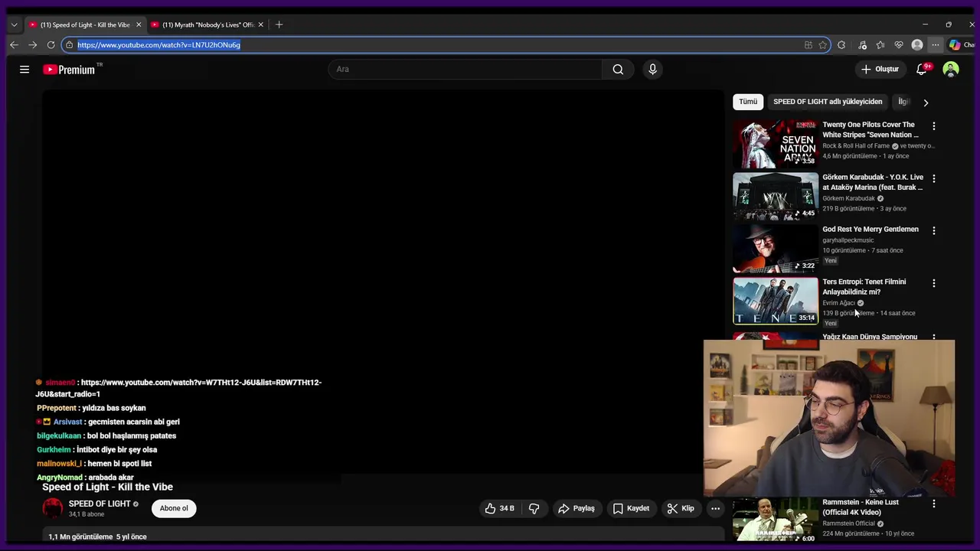This screenshot has height=551, width=980.
Task: Open the browser three-dot settings menu
Action: tap(935, 45)
